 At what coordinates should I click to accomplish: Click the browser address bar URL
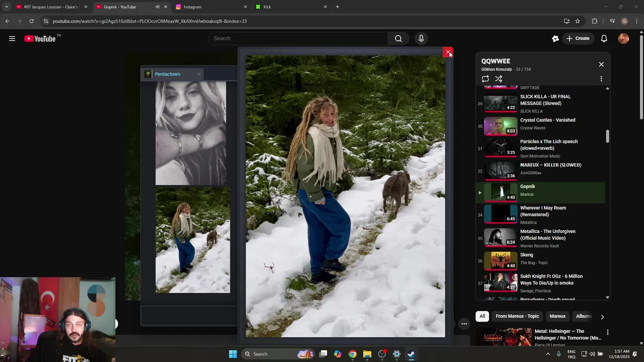point(149,21)
